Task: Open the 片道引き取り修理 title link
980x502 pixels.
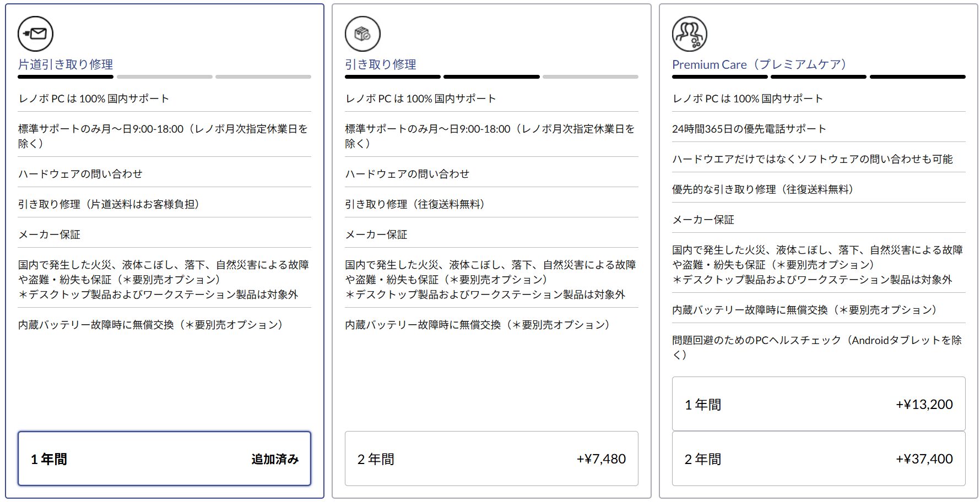Action: (66, 64)
